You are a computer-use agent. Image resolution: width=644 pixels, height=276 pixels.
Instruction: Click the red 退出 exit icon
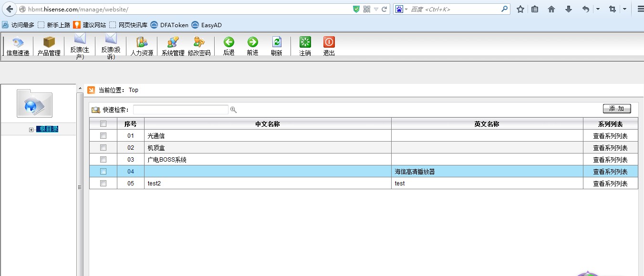tap(329, 42)
